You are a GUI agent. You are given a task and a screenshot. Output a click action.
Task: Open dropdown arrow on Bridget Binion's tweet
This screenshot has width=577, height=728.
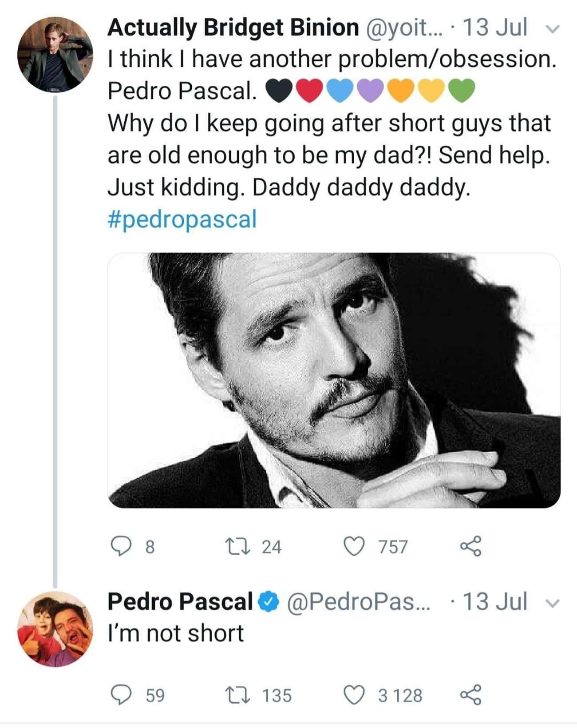[x=553, y=28]
